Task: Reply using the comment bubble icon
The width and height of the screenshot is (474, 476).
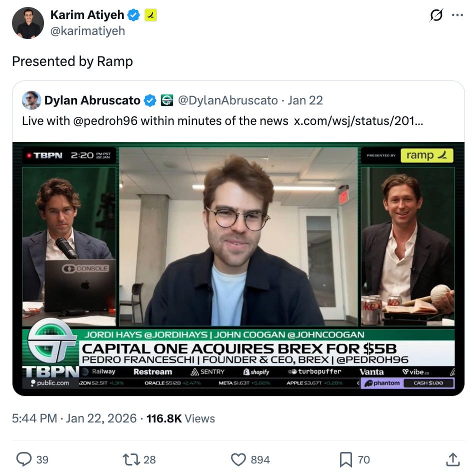Action: tap(23, 459)
